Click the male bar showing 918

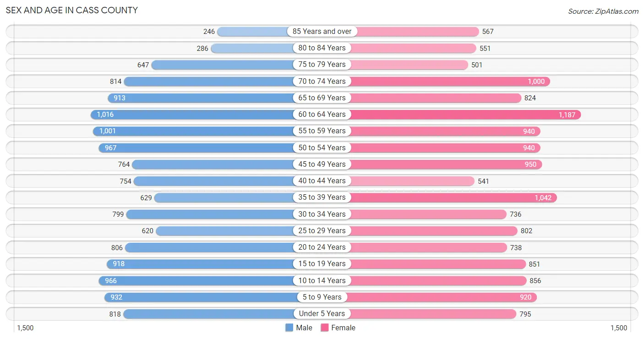(214, 264)
